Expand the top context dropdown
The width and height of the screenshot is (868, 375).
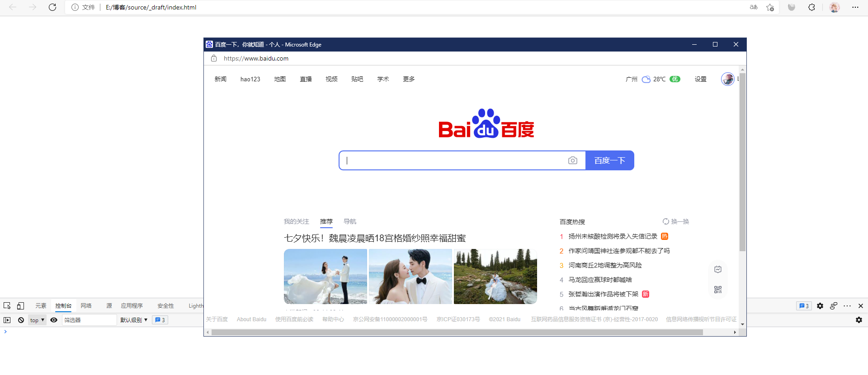38,320
